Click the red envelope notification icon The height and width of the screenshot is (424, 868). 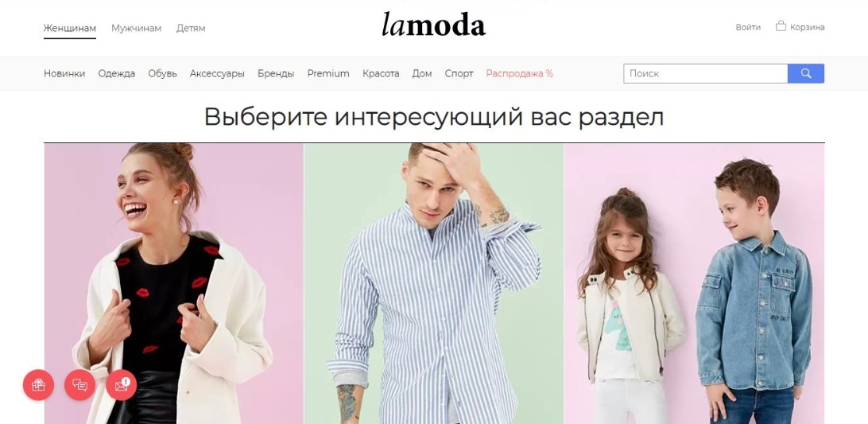[122, 385]
